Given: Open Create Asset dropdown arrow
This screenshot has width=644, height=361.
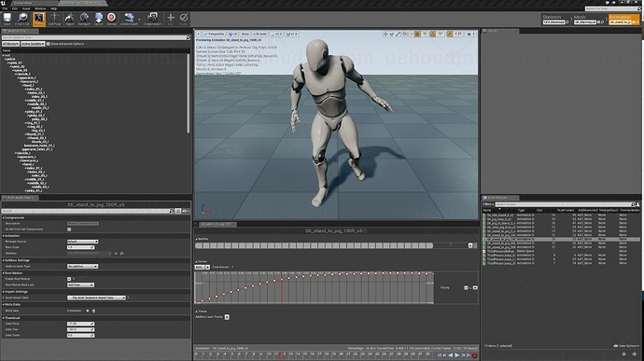Looking at the screenshot, I should pyautogui.click(x=140, y=19).
